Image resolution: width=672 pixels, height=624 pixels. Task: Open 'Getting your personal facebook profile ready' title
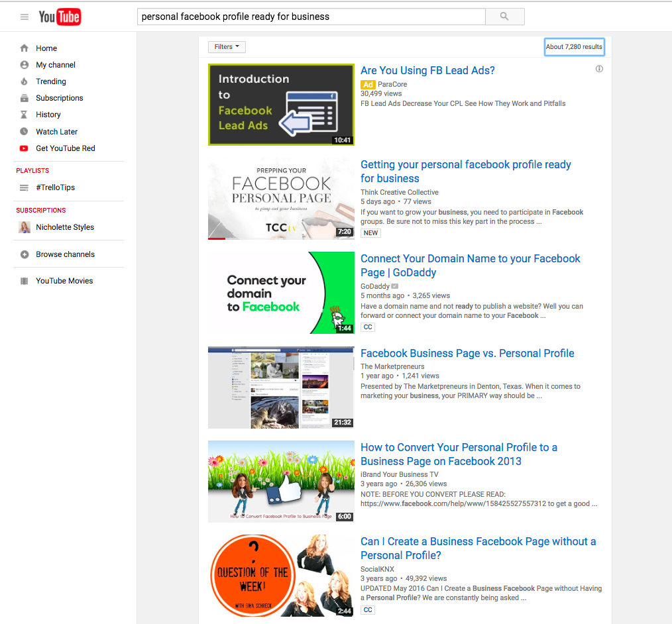[465, 172]
